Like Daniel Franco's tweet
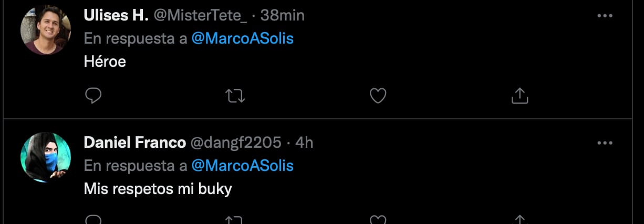 (378, 220)
